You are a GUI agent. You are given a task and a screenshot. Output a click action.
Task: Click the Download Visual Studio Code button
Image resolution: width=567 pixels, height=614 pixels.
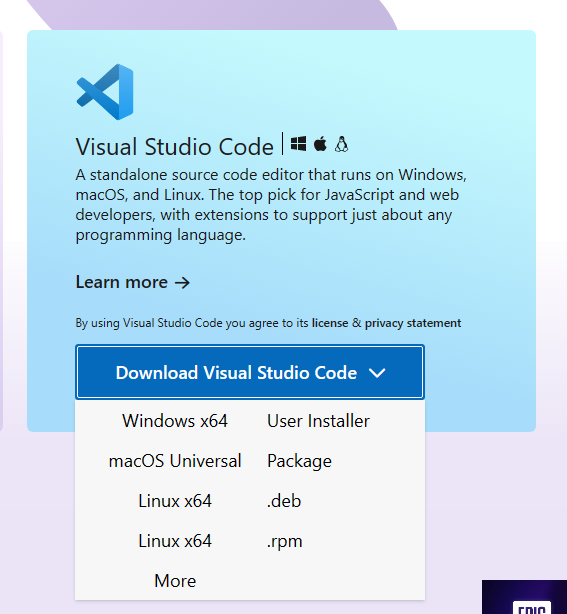250,372
